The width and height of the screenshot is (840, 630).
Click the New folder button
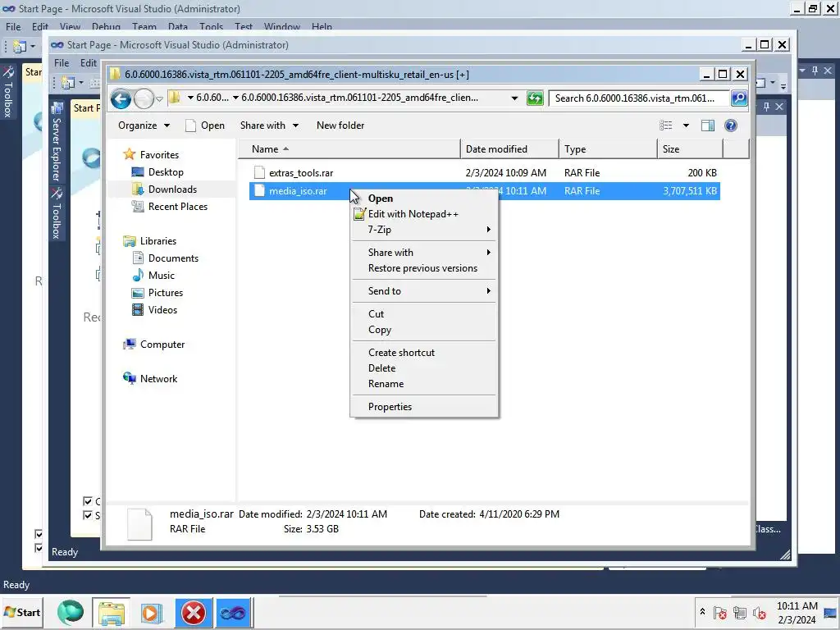[340, 126]
